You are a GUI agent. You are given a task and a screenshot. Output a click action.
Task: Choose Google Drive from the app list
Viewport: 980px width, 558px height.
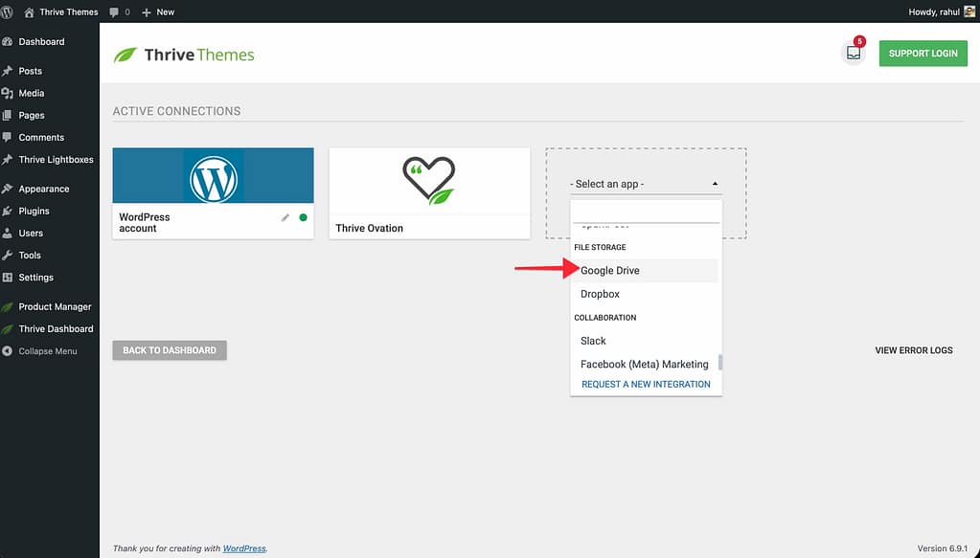[610, 271]
